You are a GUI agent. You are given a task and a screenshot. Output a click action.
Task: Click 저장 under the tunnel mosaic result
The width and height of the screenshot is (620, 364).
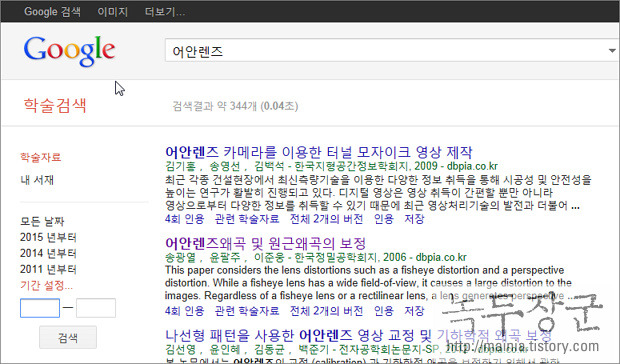[414, 219]
